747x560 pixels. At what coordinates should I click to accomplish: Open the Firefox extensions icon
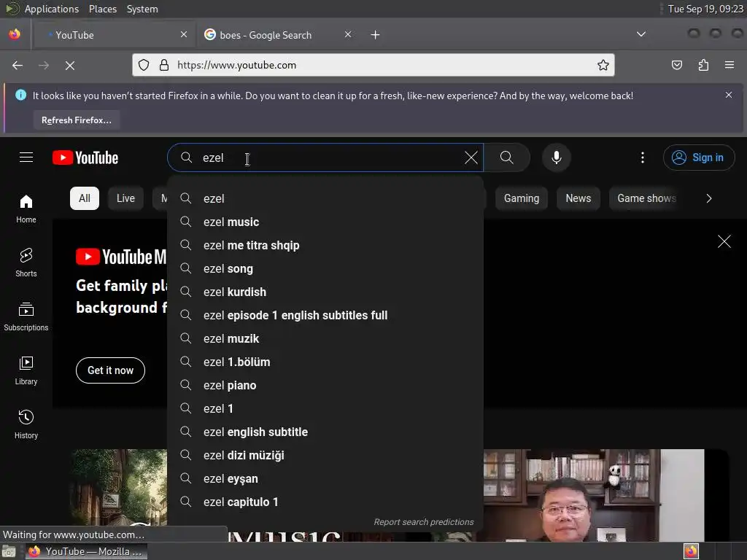703,65
